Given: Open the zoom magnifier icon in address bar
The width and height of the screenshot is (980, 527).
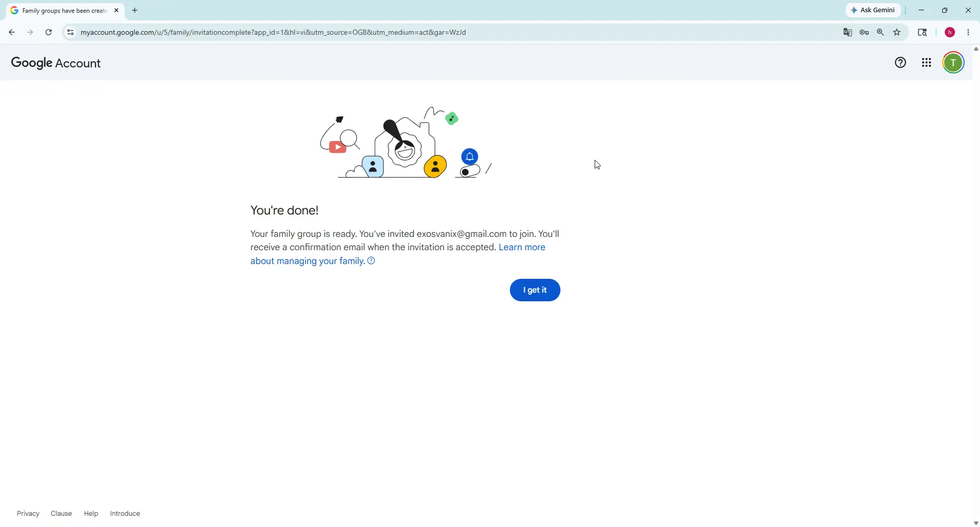Looking at the screenshot, I should [881, 33].
